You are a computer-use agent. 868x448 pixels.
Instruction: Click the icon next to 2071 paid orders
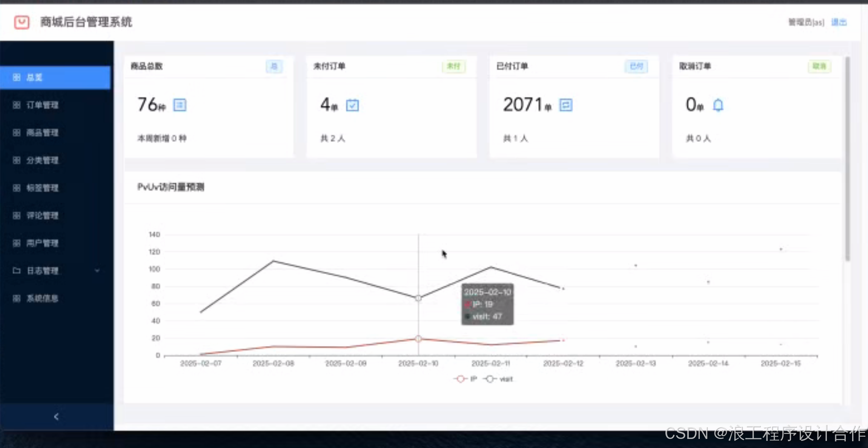[565, 105]
